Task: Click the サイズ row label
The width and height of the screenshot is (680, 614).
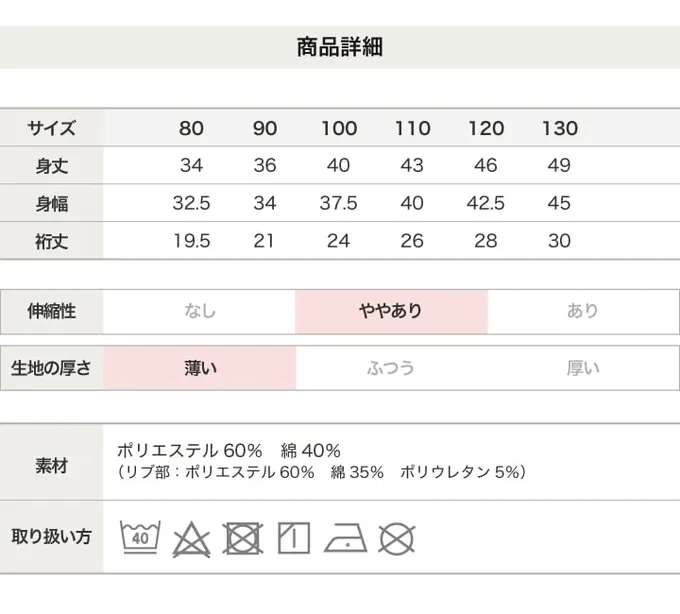Action: pos(51,128)
